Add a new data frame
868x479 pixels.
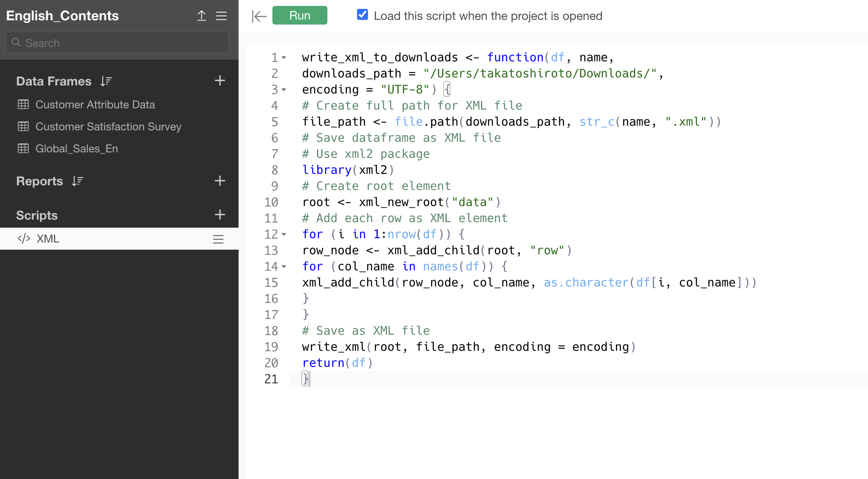[220, 81]
